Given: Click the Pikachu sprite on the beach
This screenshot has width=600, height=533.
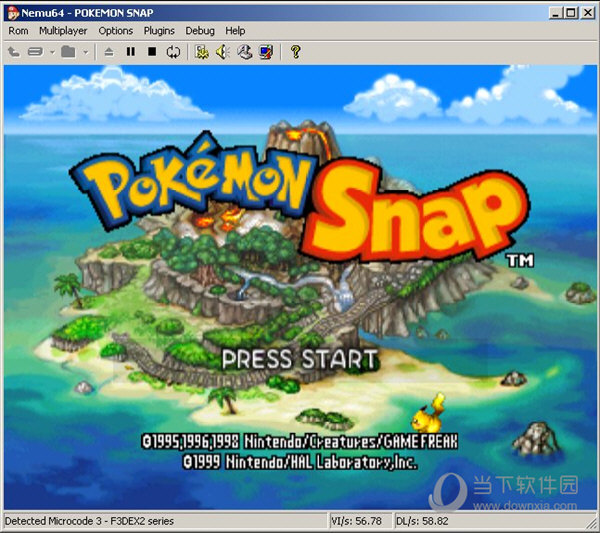Looking at the screenshot, I should pos(429,414).
